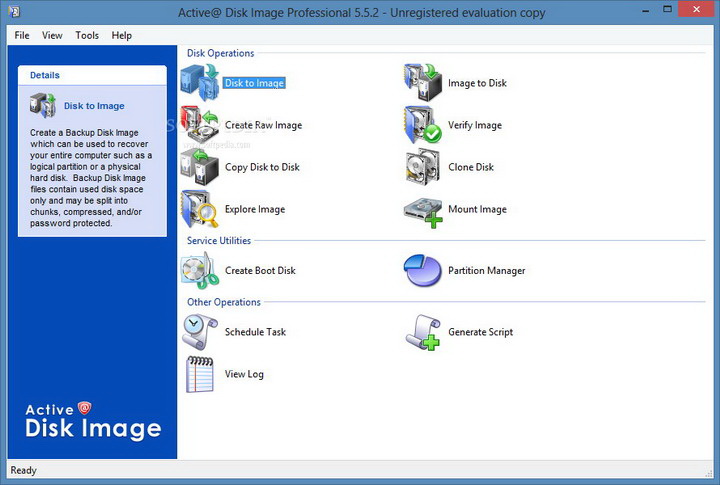720x485 pixels.
Task: Click the Service Utilities section heading
Action: [x=219, y=241]
